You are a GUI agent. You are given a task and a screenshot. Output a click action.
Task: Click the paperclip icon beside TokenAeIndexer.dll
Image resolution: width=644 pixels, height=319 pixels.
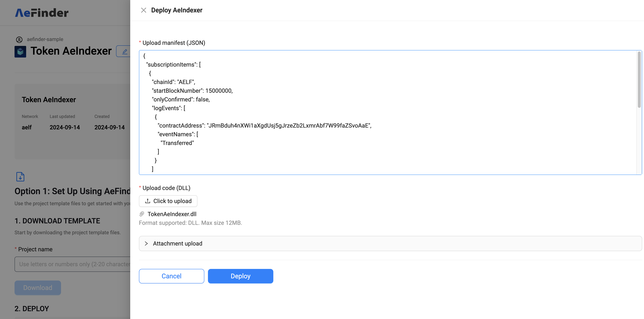[142, 214]
